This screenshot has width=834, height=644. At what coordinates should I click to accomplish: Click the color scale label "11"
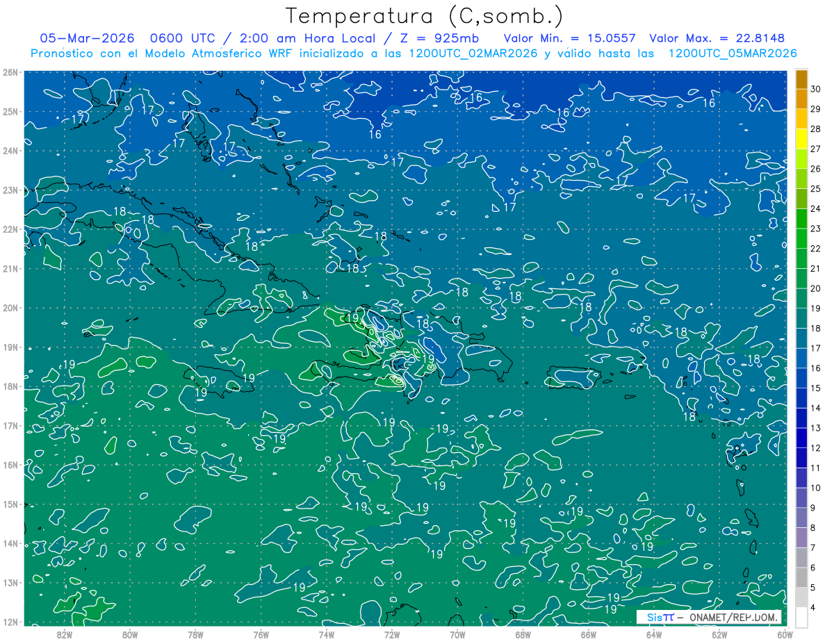click(816, 468)
